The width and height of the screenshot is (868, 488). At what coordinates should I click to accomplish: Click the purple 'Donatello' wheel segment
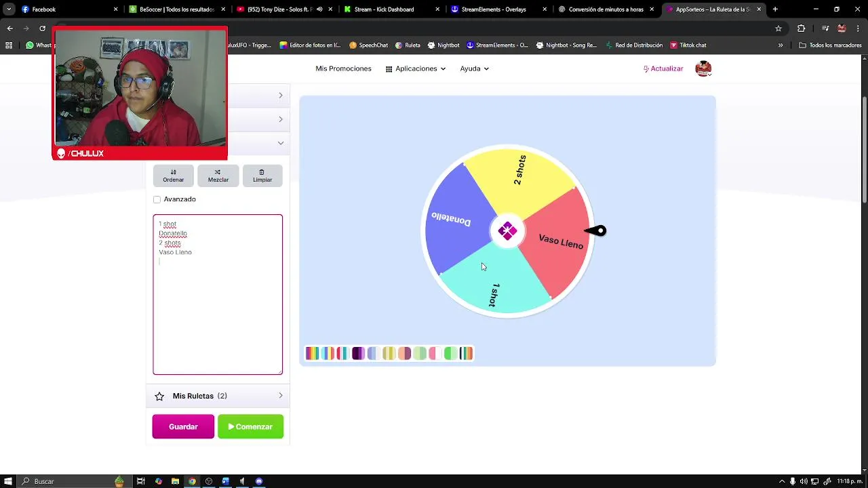click(456, 220)
